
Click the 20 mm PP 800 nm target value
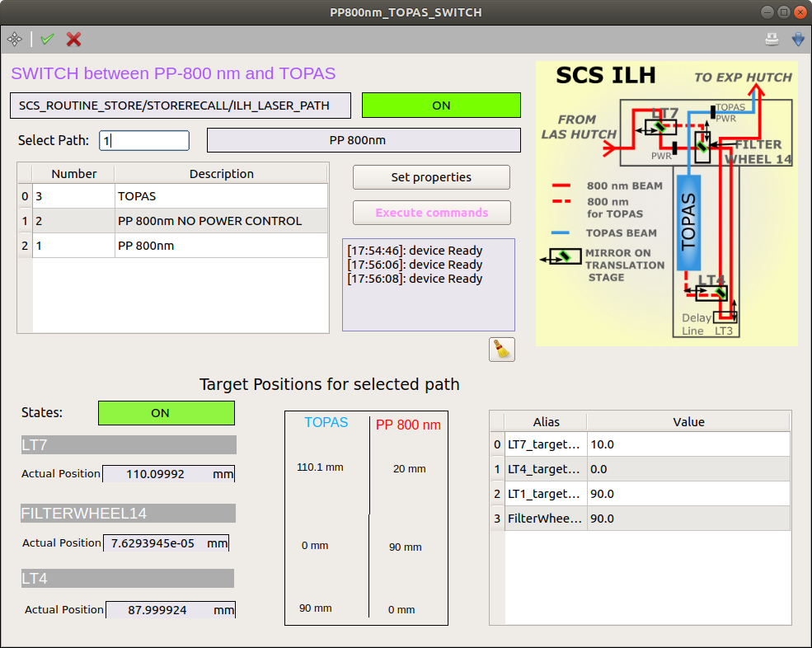tap(409, 469)
